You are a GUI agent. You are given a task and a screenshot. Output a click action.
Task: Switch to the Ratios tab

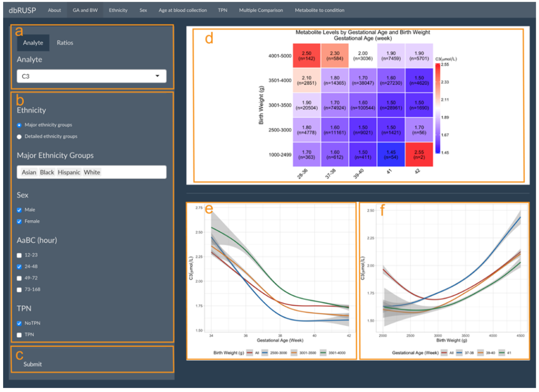point(65,43)
